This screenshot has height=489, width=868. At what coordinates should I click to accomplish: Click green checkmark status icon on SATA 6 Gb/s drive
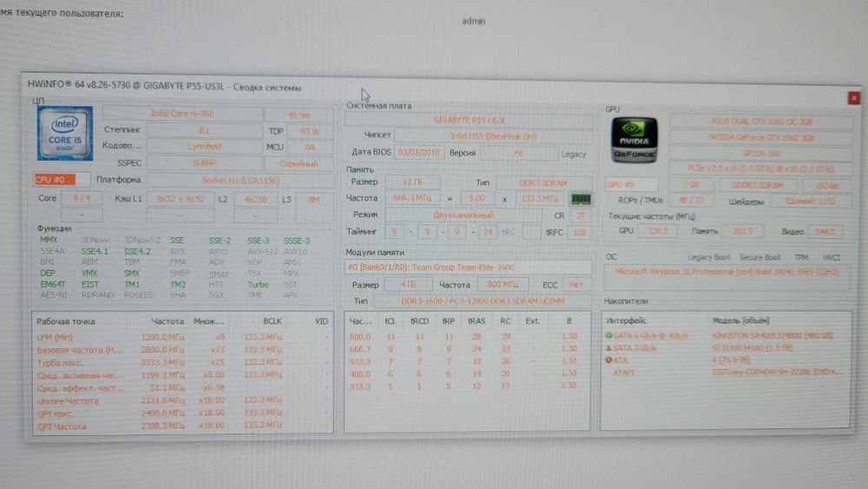coord(608,335)
